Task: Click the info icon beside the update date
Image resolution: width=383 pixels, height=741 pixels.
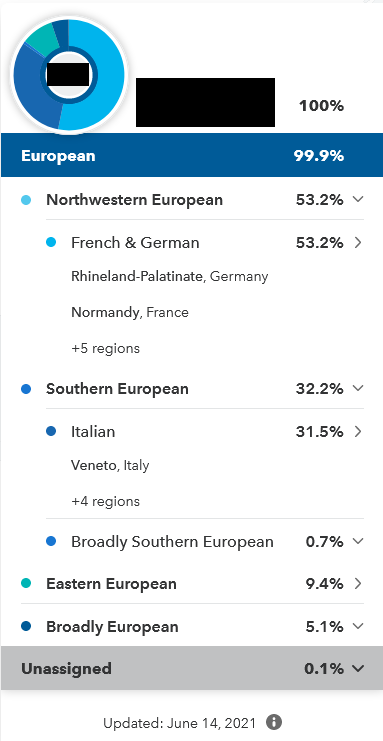Action: pyautogui.click(x=274, y=722)
